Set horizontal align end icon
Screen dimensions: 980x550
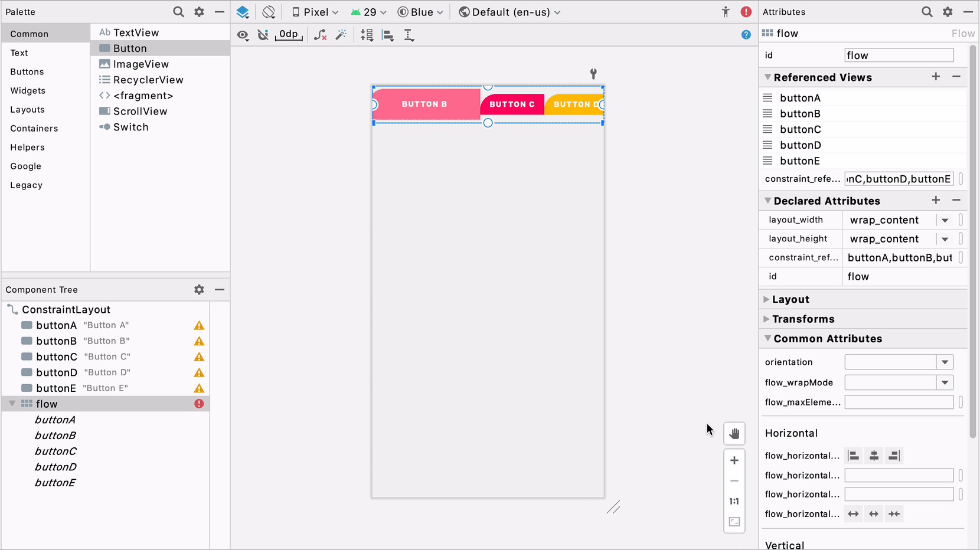tap(894, 456)
